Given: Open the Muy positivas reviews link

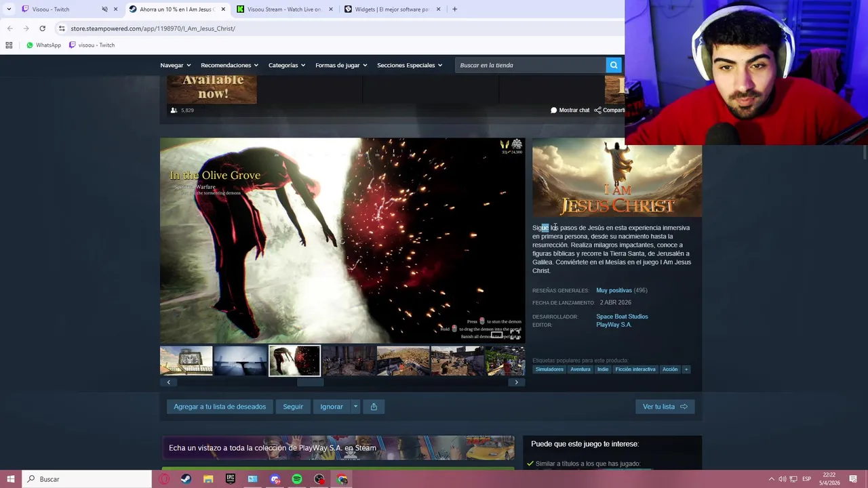Looking at the screenshot, I should 614,290.
